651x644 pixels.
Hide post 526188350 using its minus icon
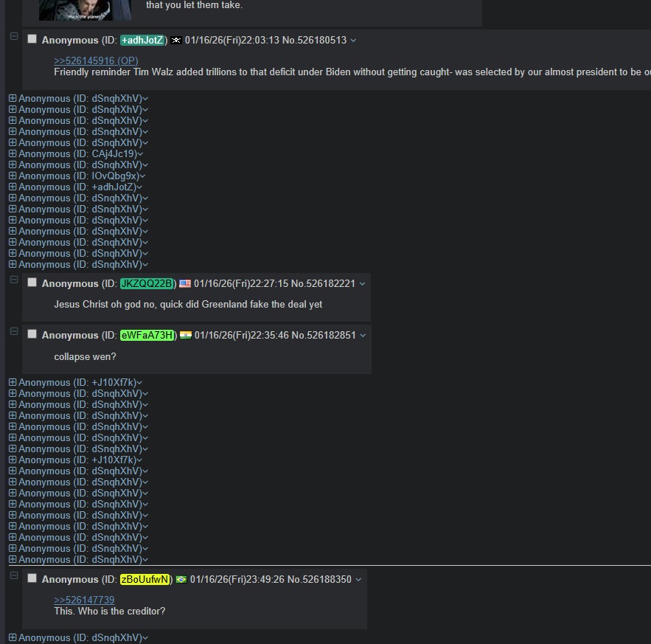click(14, 575)
